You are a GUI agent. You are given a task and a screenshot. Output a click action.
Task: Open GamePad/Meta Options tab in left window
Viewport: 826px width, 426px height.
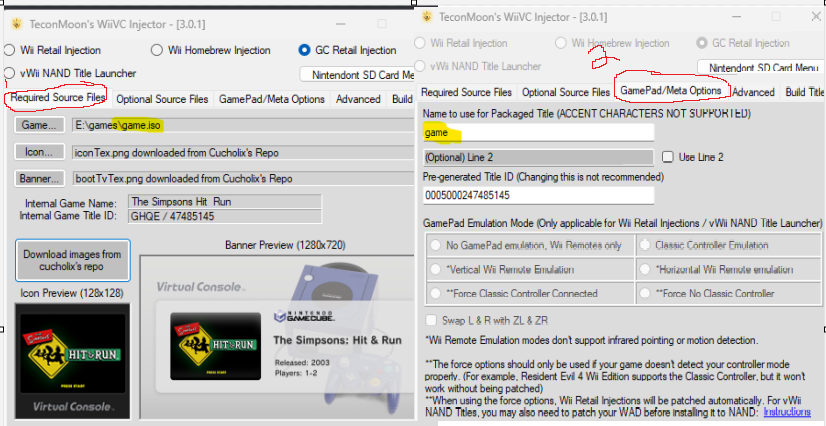(x=272, y=99)
